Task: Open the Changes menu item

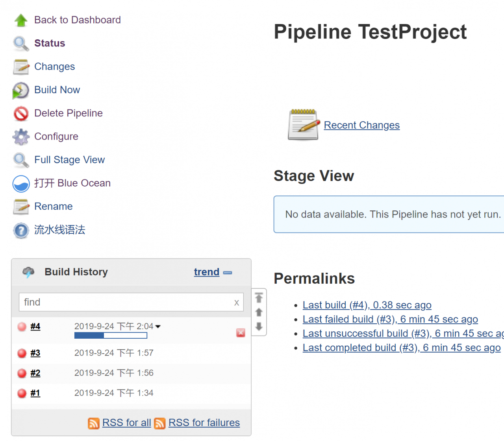Action: click(x=55, y=66)
